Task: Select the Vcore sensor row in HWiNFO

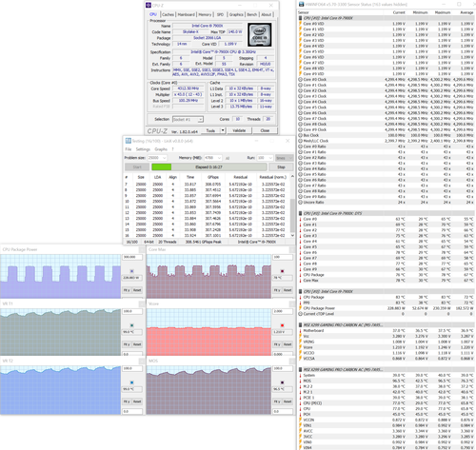Action: [387, 347]
